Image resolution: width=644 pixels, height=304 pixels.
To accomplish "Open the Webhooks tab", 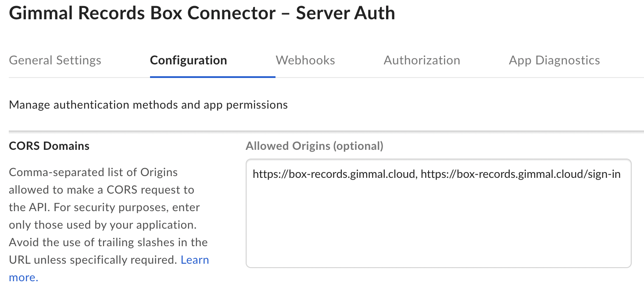I will pyautogui.click(x=305, y=60).
